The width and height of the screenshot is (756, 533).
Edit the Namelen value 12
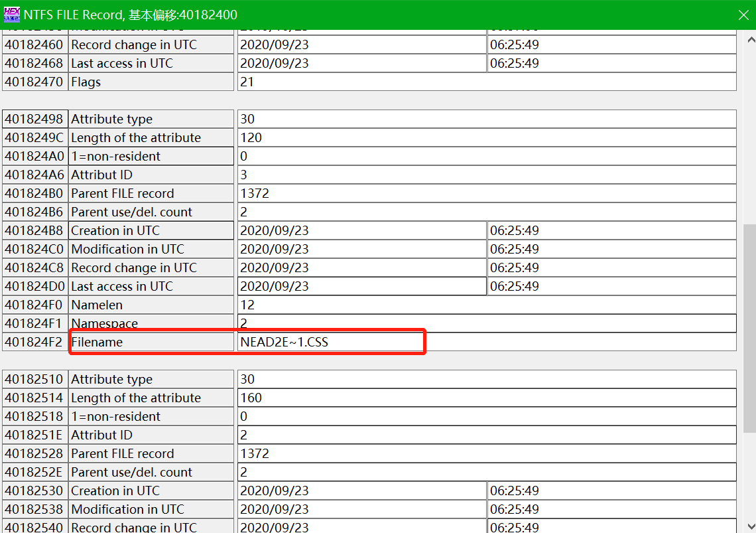(x=487, y=305)
